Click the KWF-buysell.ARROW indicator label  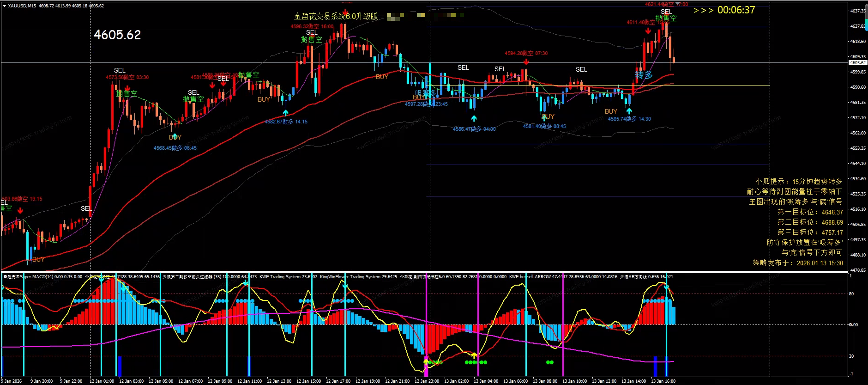coord(530,277)
